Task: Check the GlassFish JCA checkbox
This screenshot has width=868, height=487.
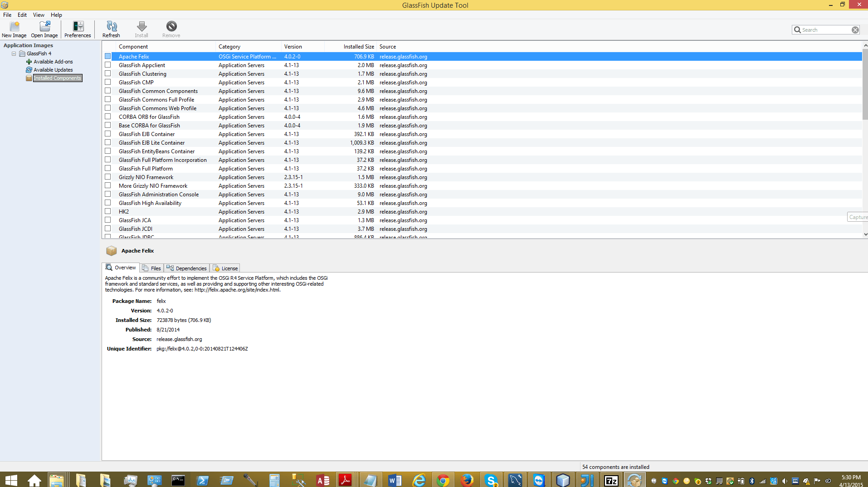Action: pyautogui.click(x=108, y=220)
